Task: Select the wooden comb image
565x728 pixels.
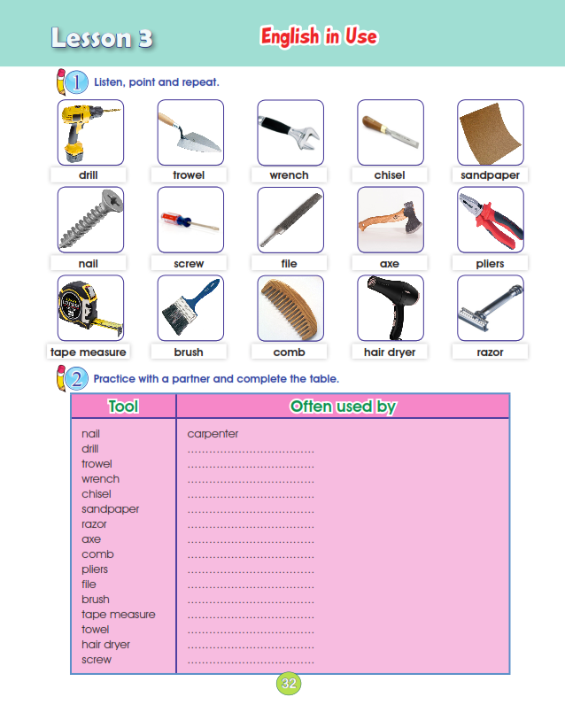Action: (x=290, y=308)
